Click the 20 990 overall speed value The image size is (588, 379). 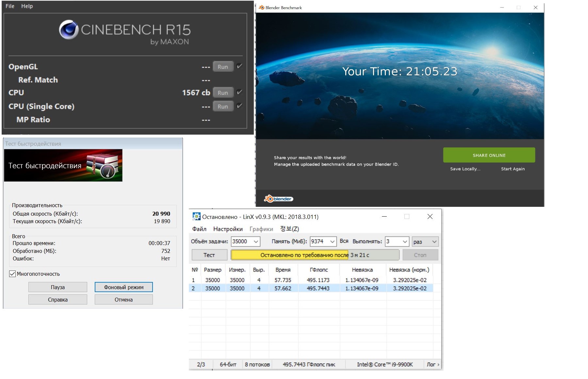click(161, 214)
